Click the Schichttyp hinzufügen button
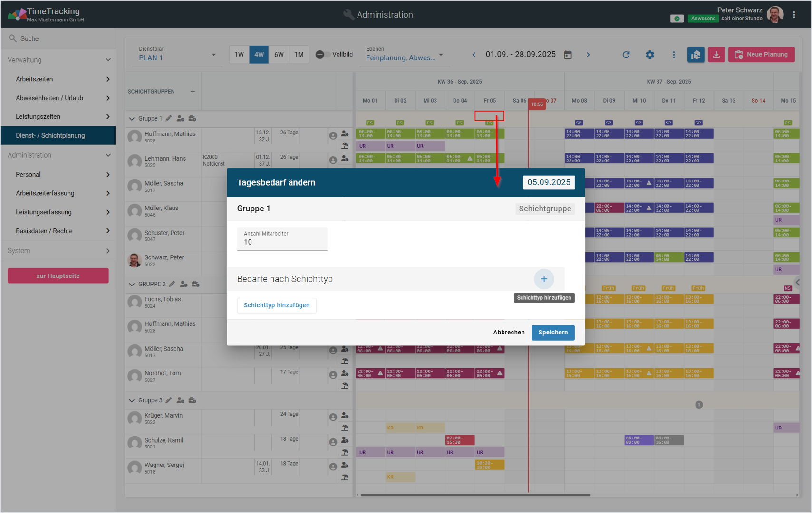 pyautogui.click(x=277, y=305)
